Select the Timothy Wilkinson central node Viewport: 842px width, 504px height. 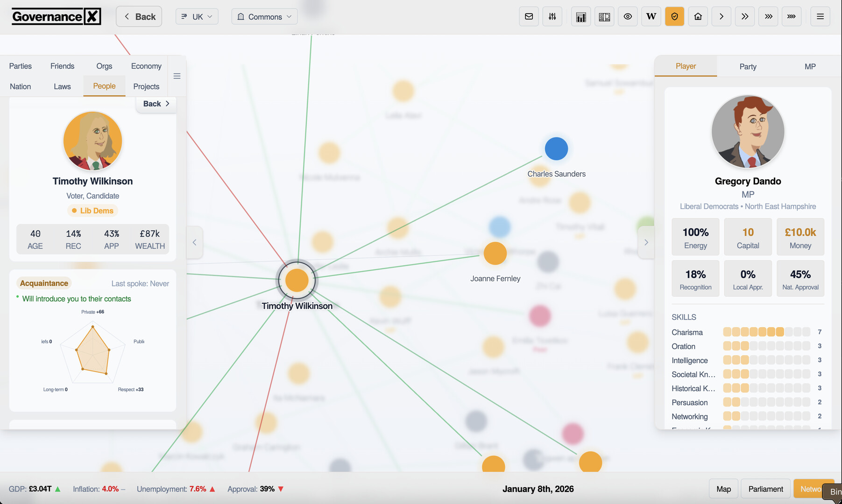[297, 280]
